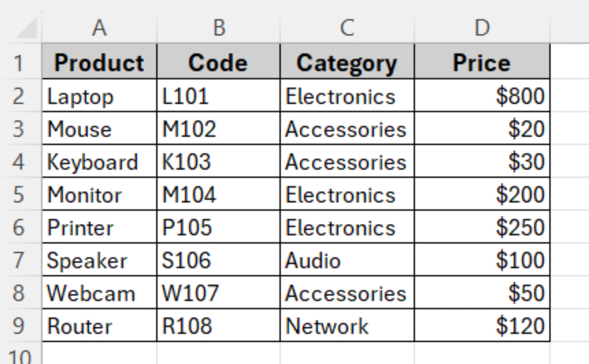Select column A header

coord(99,28)
